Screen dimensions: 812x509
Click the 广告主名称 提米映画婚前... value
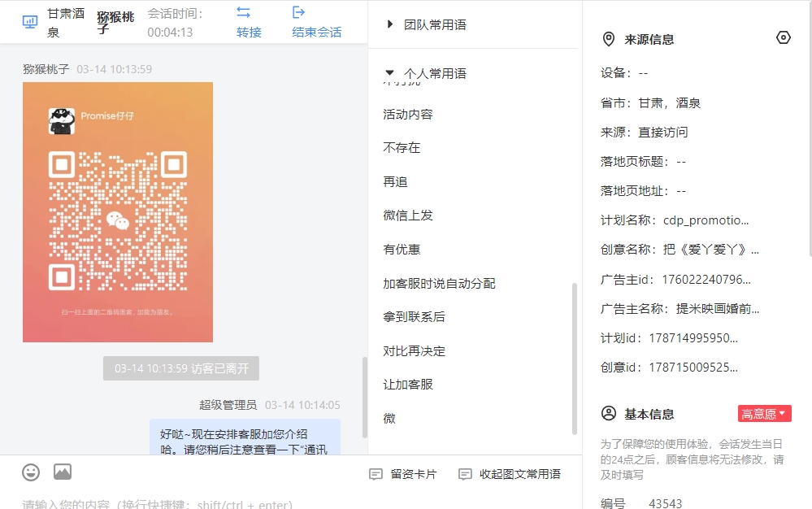pyautogui.click(x=718, y=309)
